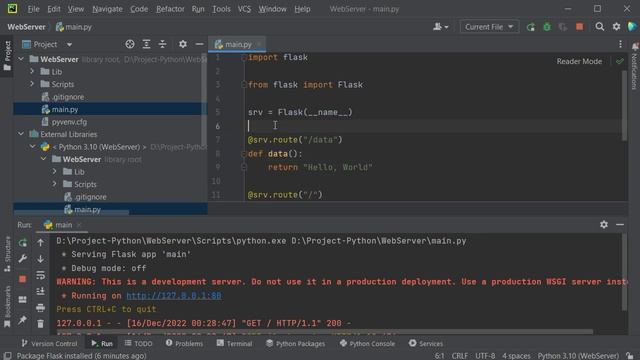Close the main.py editor tab

click(259, 44)
